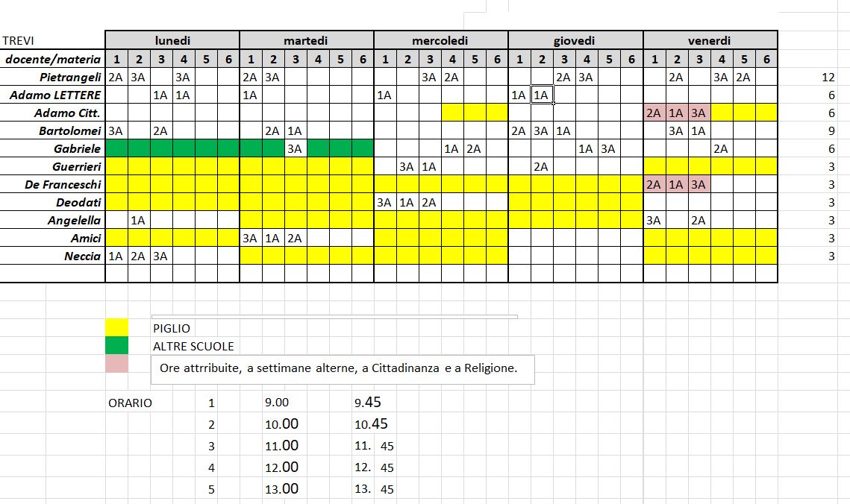Image resolution: width=850 pixels, height=504 pixels.
Task: Select the pink legend color cell
Action: [x=116, y=364]
